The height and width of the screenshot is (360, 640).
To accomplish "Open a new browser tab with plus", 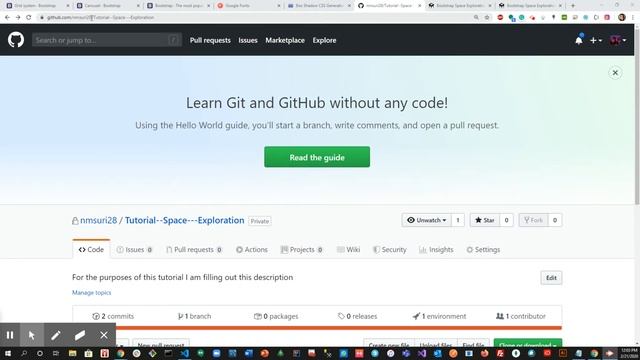I will (x=573, y=6).
